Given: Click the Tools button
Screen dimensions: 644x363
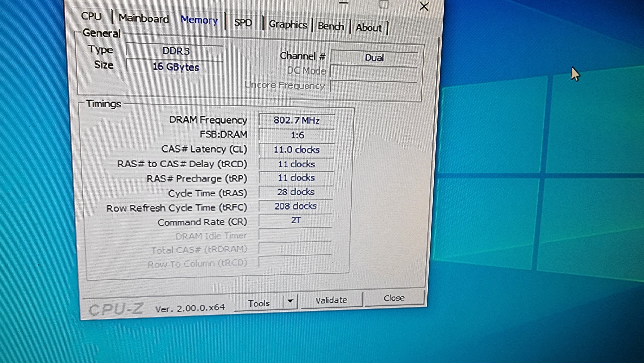Looking at the screenshot, I should click(x=259, y=303).
